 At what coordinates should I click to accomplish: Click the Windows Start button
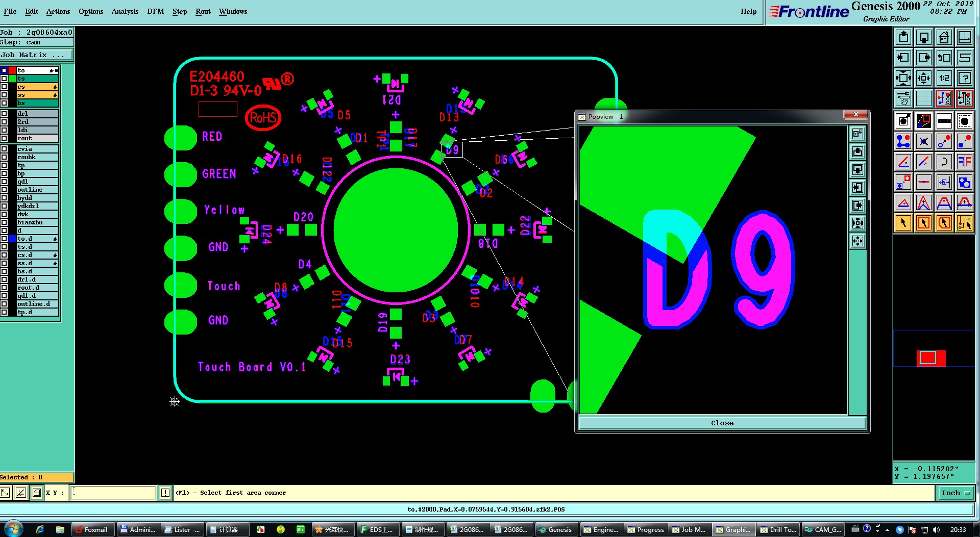click(13, 529)
